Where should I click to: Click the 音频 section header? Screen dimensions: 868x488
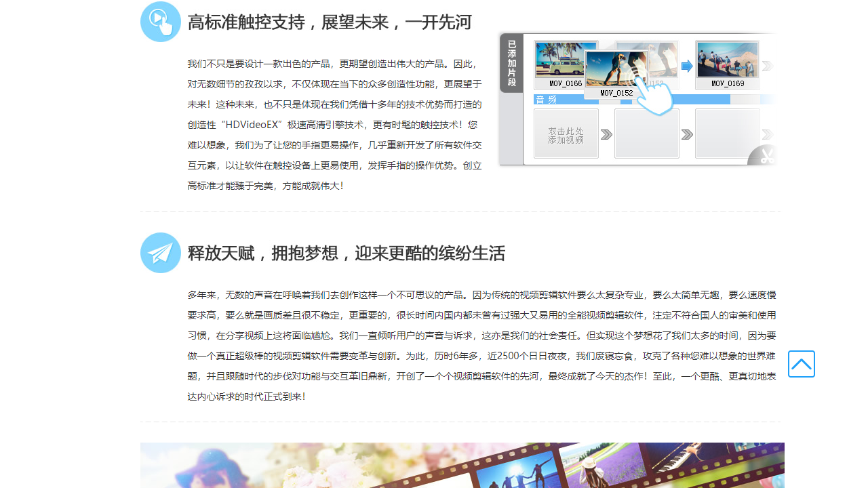[x=546, y=99]
